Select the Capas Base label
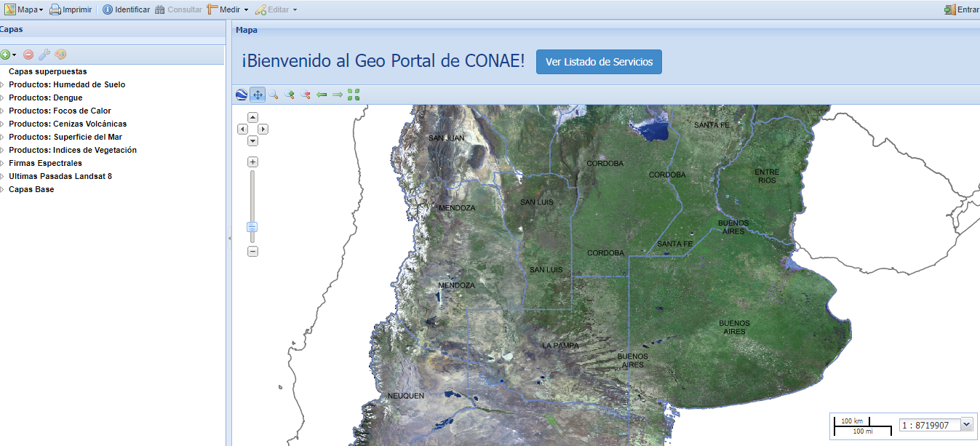This screenshot has height=446, width=980. (x=31, y=189)
